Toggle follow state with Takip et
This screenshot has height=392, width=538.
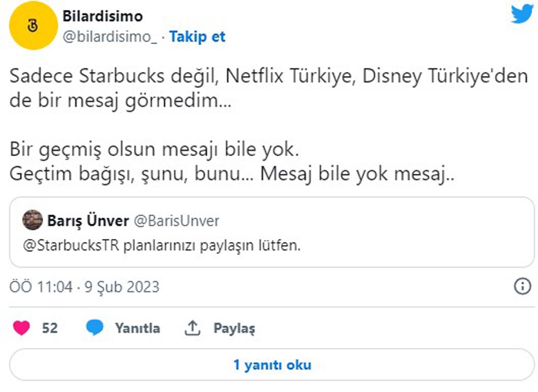click(198, 37)
